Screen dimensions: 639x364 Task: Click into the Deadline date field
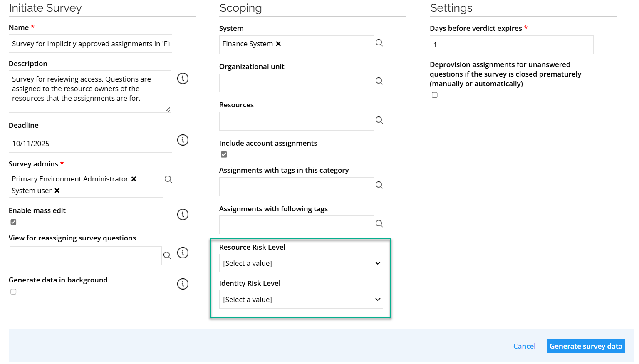coord(90,144)
